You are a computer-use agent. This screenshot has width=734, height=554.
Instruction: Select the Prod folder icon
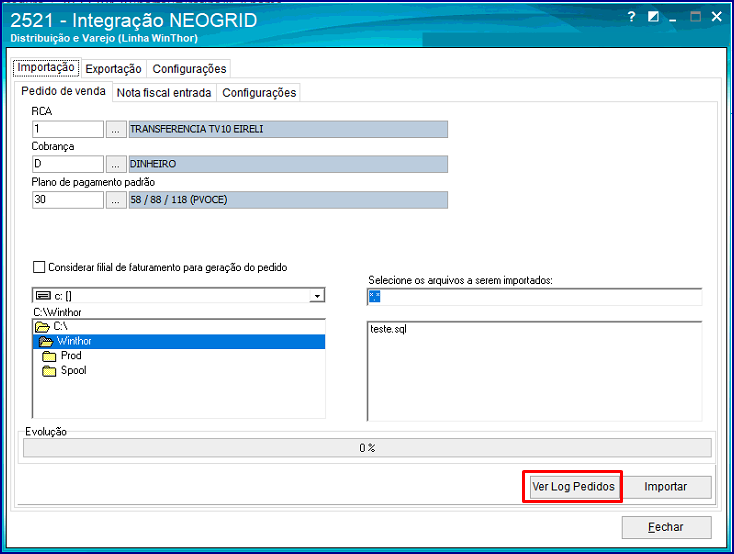click(x=49, y=356)
